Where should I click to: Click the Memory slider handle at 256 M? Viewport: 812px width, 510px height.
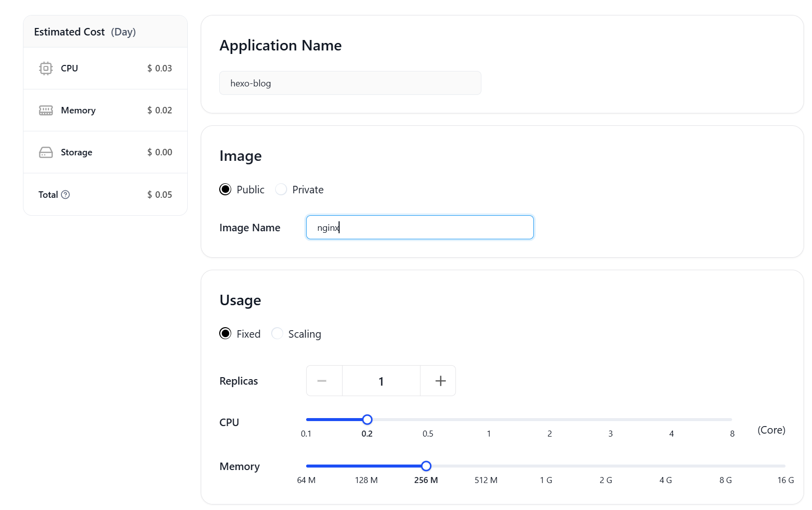426,466
